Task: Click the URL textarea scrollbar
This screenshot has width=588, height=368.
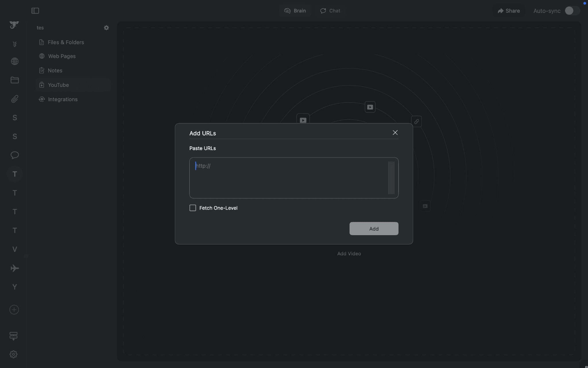Action: [x=391, y=178]
